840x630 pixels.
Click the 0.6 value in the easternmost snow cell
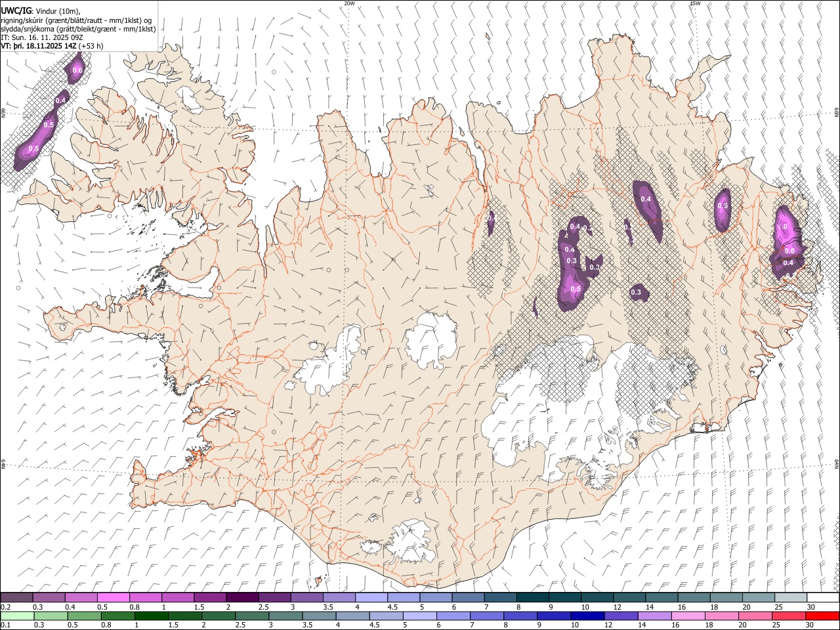tap(790, 251)
